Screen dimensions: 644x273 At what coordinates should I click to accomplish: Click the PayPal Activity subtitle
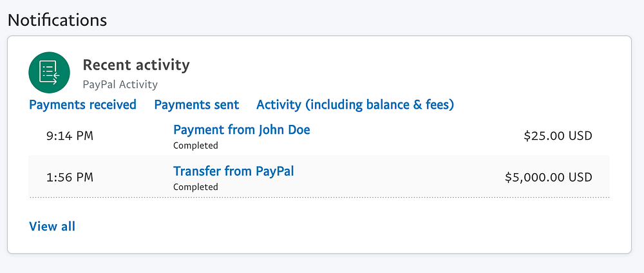[x=120, y=84]
